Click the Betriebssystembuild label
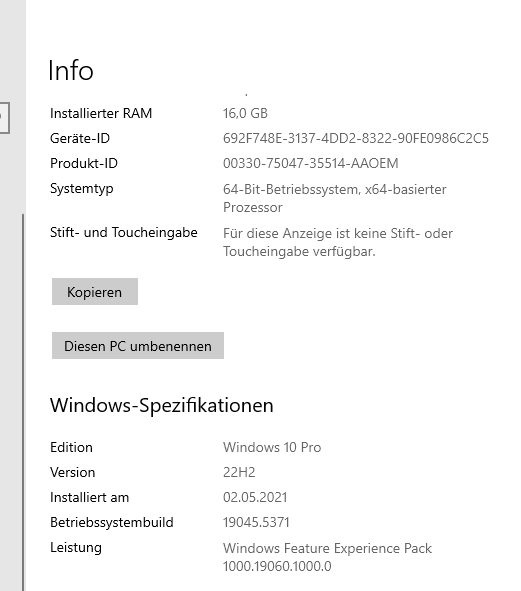 click(112, 522)
